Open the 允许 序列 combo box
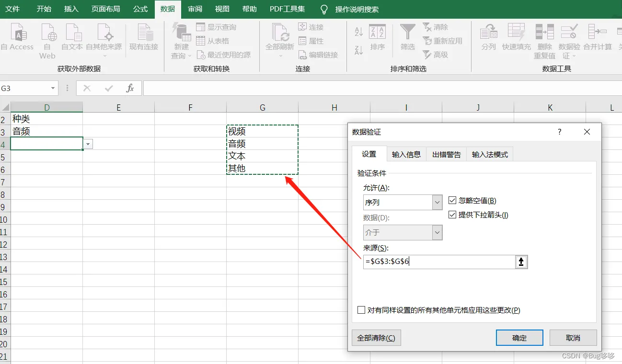622x364 pixels. click(x=403, y=202)
